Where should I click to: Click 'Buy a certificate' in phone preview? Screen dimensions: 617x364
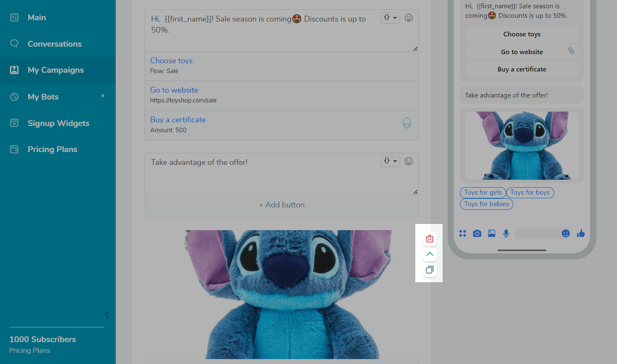pyautogui.click(x=522, y=69)
